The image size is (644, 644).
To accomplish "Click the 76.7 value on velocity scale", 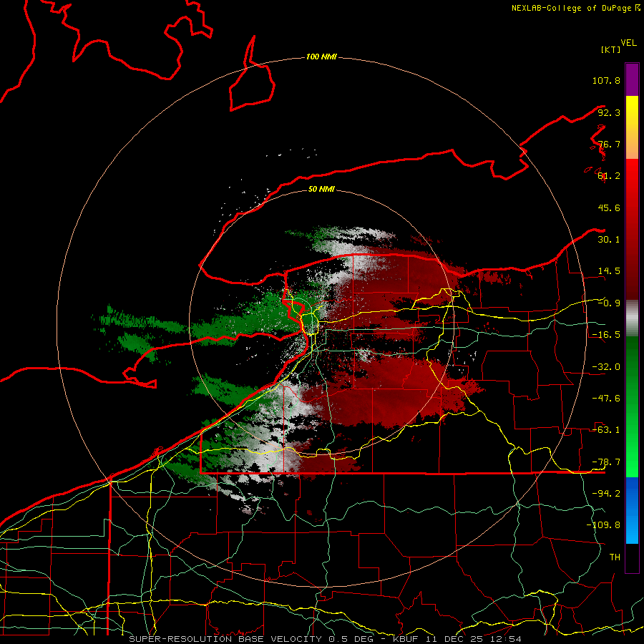I will [609, 144].
